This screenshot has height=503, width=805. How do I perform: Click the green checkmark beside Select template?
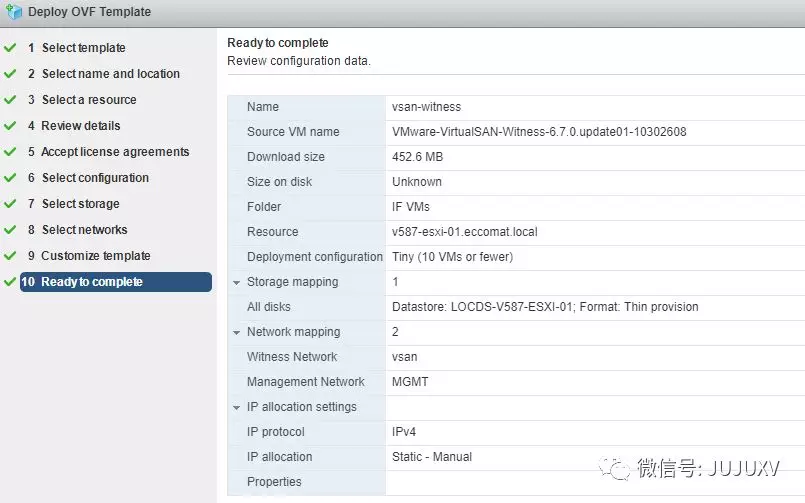10,48
